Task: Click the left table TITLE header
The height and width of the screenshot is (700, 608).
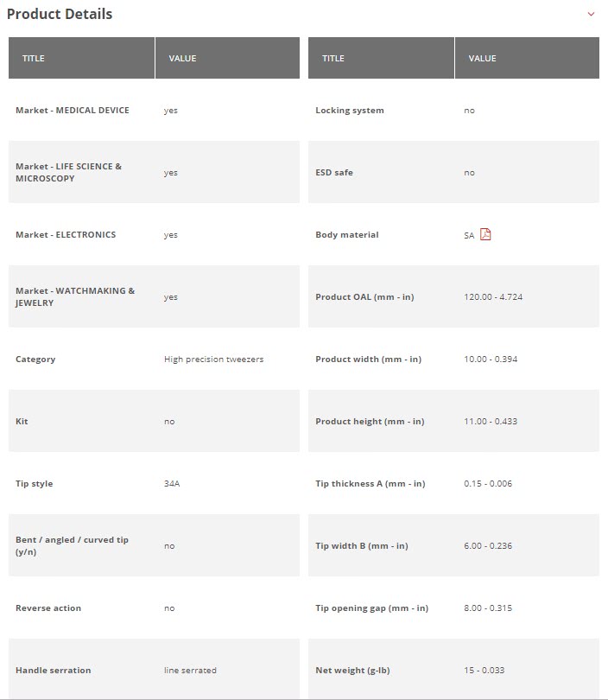Action: coord(34,58)
